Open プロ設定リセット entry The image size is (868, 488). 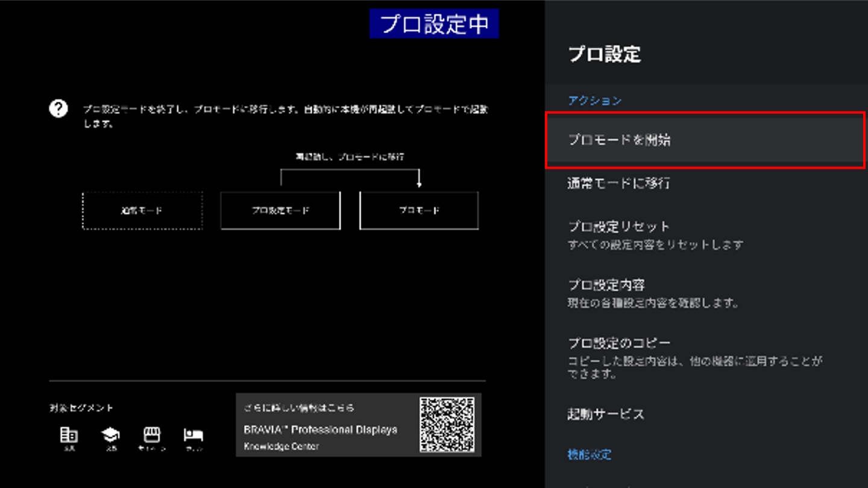pyautogui.click(x=619, y=227)
